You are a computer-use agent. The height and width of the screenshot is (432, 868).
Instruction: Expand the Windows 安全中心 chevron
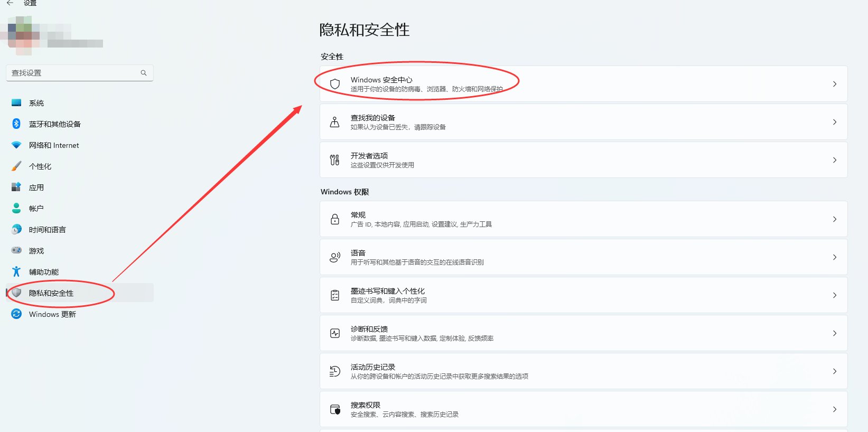point(835,84)
